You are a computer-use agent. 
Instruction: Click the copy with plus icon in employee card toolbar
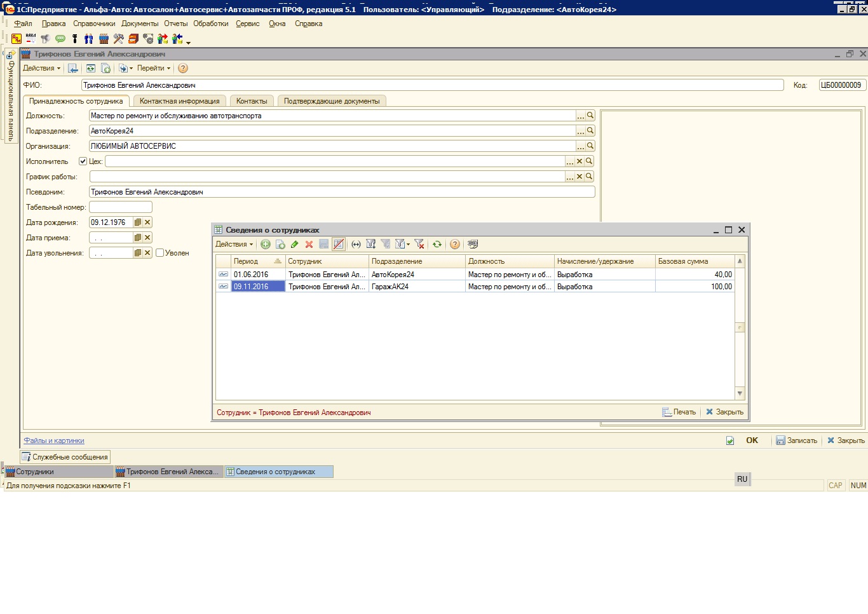click(x=106, y=68)
